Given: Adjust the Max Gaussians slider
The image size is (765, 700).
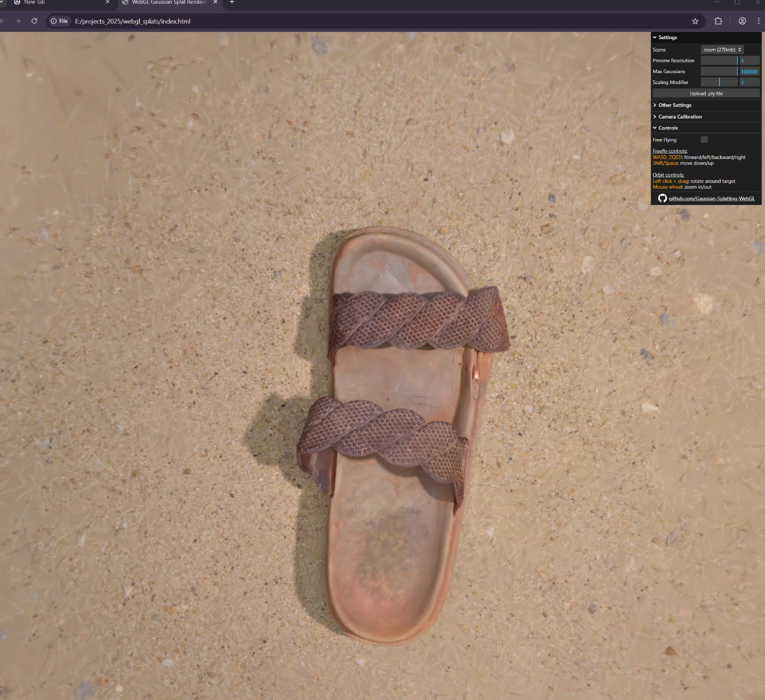Looking at the screenshot, I should (x=719, y=72).
